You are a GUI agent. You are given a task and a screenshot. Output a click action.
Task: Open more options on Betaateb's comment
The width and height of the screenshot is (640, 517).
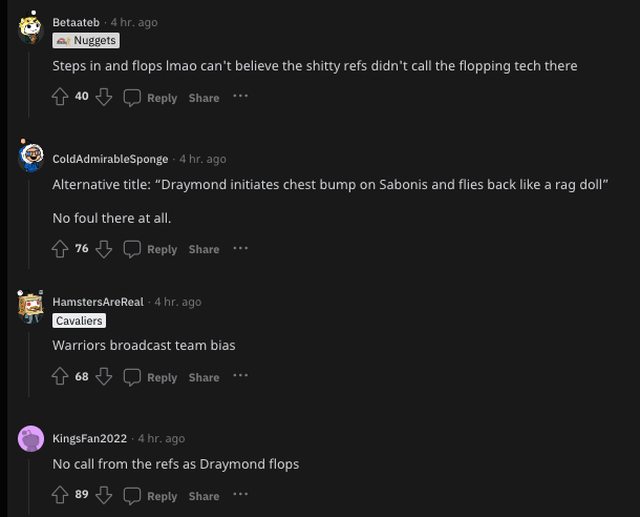pos(240,97)
